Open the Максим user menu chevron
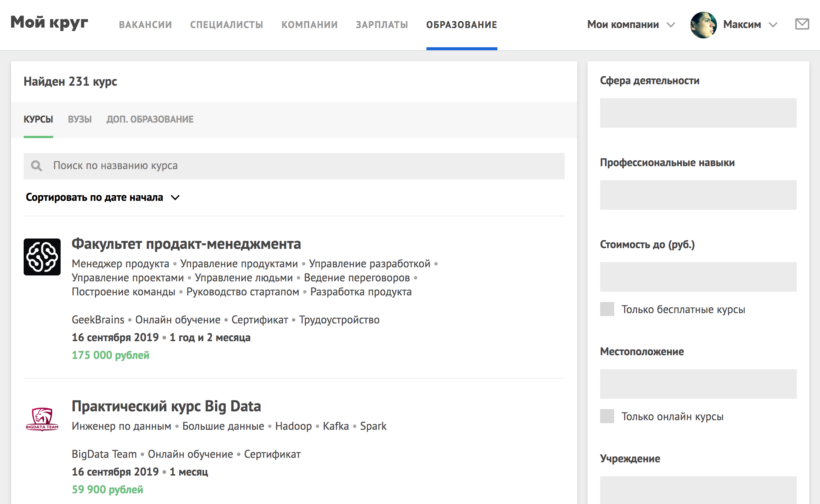The image size is (820, 504). 773,25
